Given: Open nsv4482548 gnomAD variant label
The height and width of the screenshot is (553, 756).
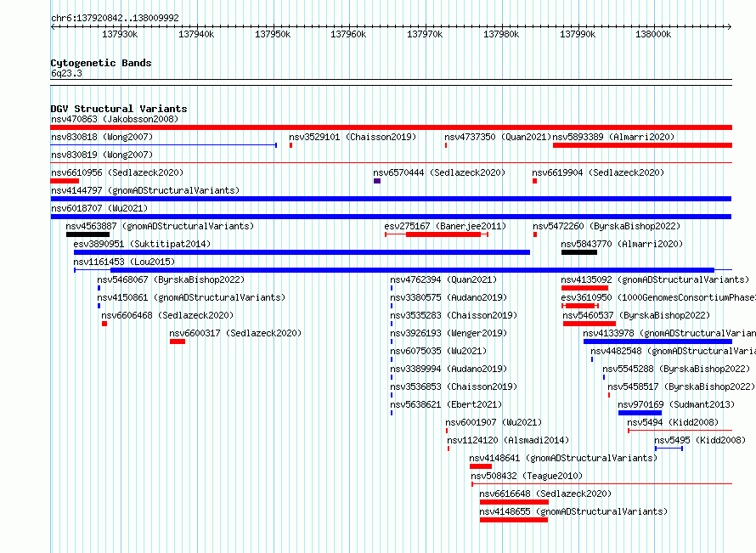Looking at the screenshot, I should tap(673, 351).
